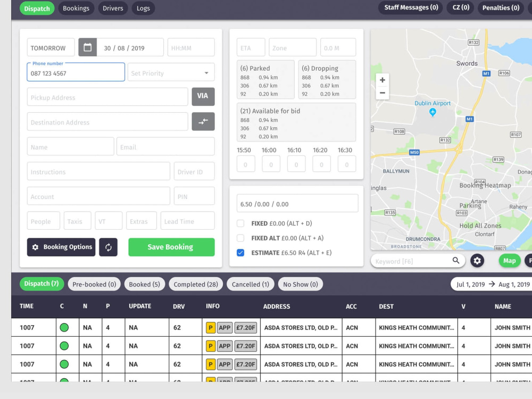Click the Driver ID field
Viewport: 532px width, 399px height.
coord(194,171)
